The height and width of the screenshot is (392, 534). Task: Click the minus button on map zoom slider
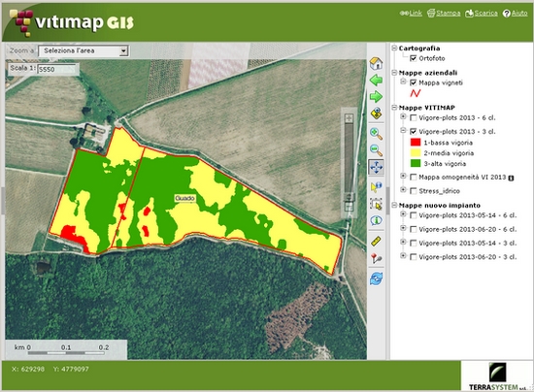pos(349,207)
